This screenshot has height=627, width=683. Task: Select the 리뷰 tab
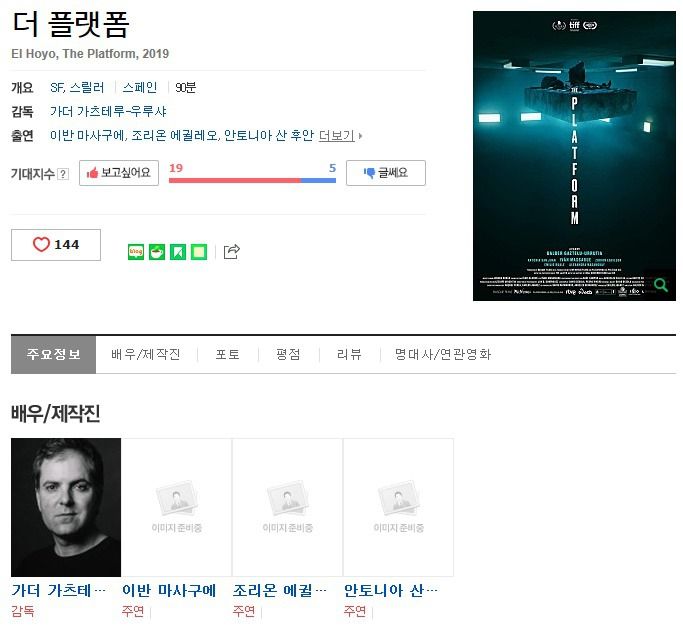(349, 354)
